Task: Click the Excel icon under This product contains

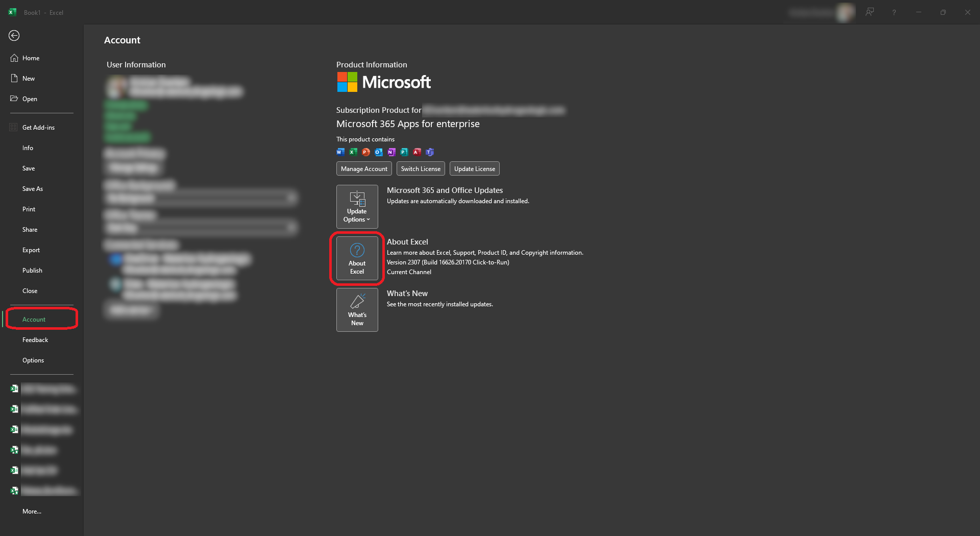Action: point(353,152)
